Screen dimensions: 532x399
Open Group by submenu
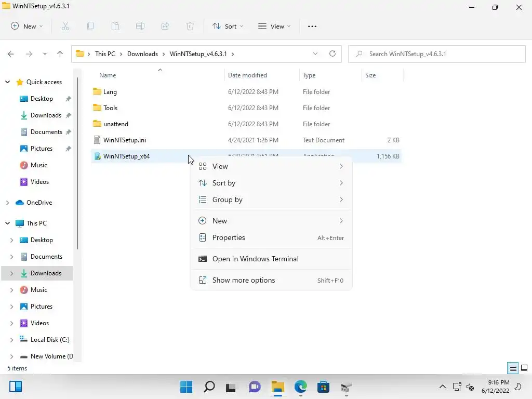271,199
